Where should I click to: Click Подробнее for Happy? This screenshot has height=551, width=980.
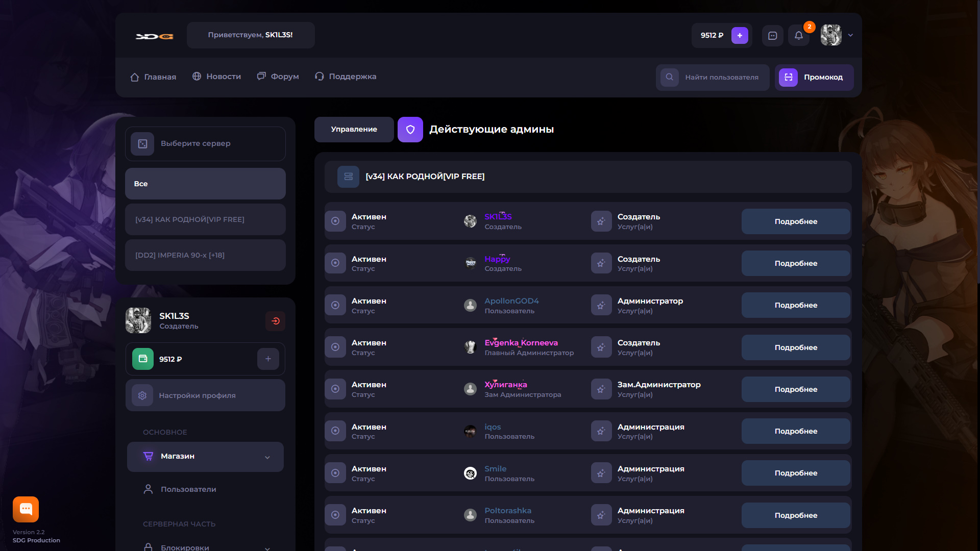[x=796, y=263]
